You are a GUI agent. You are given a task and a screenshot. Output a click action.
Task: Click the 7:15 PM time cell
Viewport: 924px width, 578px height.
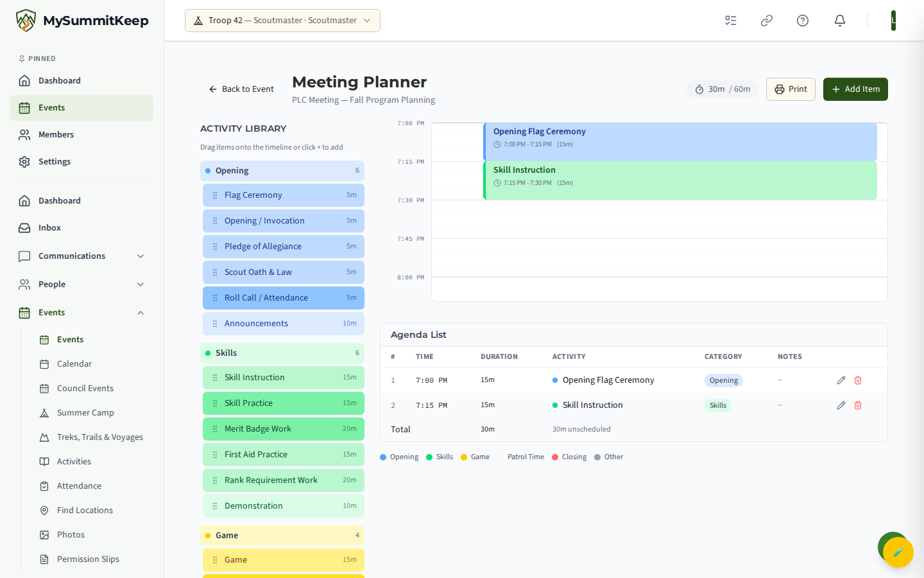(431, 405)
